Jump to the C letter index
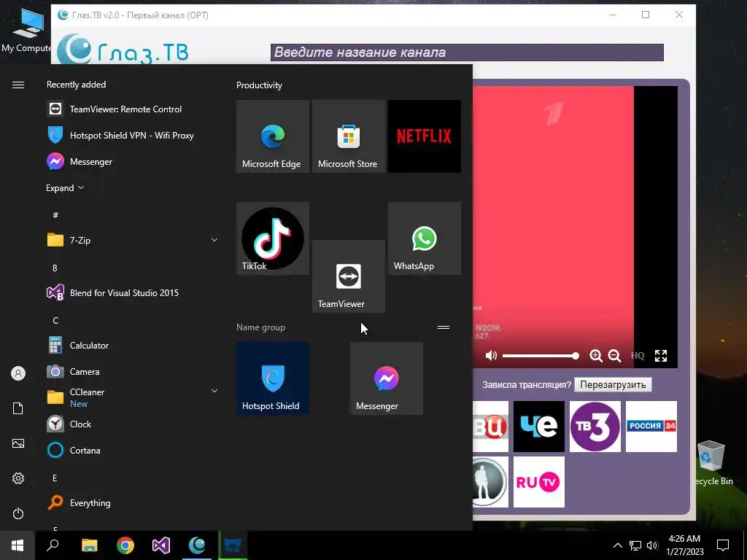 click(x=55, y=321)
